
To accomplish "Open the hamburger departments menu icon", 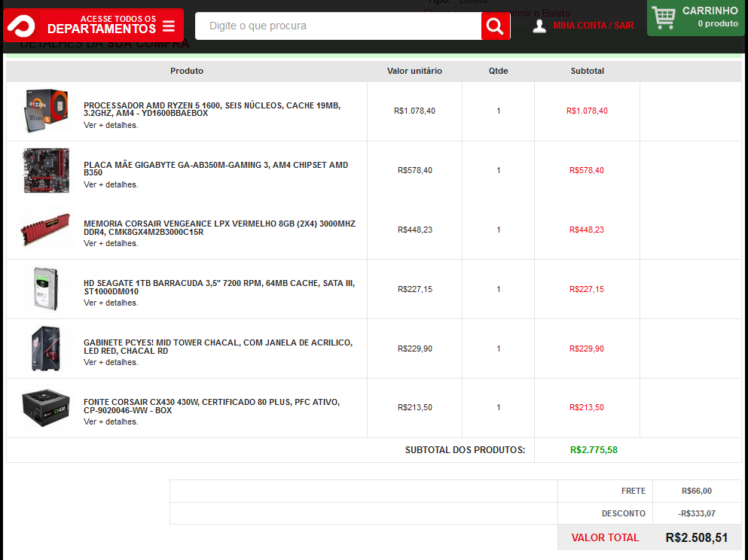I will [169, 26].
